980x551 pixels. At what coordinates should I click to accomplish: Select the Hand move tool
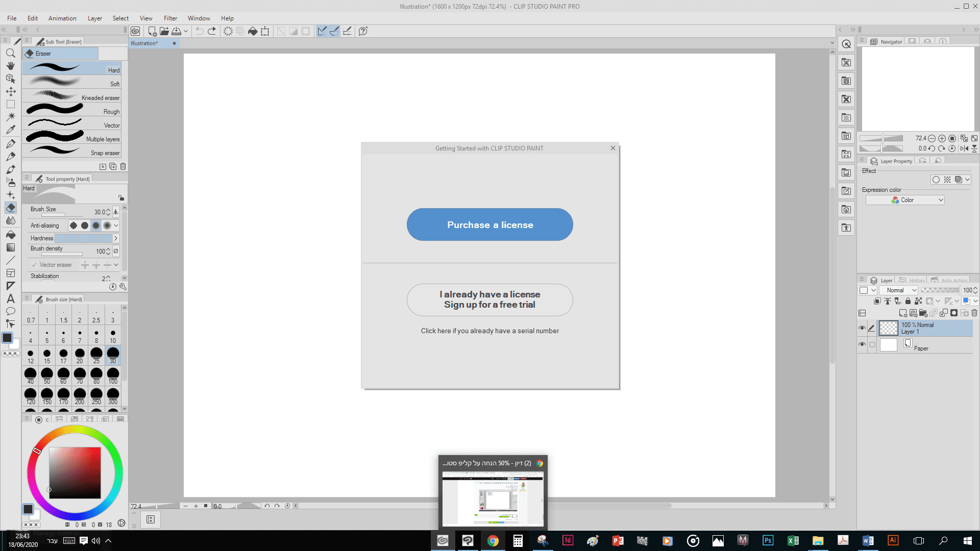10,66
